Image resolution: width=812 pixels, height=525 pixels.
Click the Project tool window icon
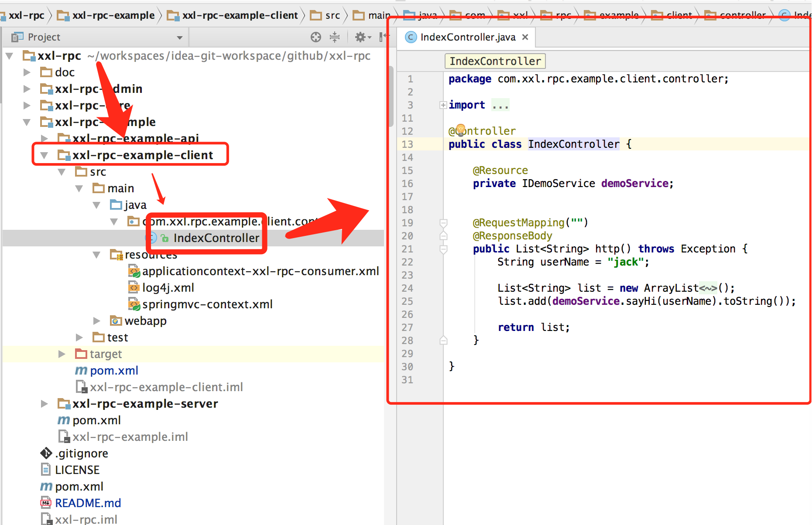point(17,37)
